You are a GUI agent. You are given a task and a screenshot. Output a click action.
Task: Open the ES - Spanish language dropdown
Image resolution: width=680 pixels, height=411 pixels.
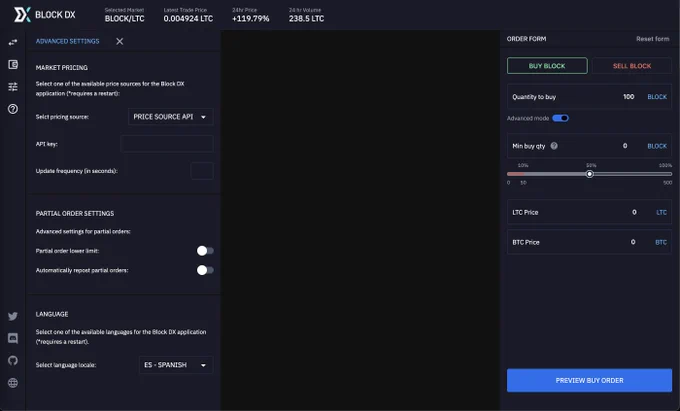pyautogui.click(x=176, y=365)
